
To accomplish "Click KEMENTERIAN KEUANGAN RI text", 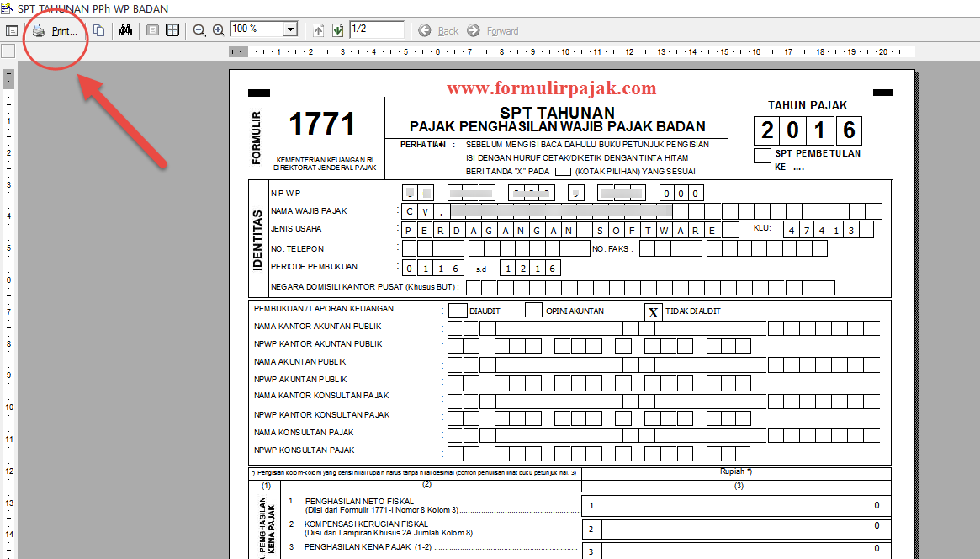I will (325, 160).
